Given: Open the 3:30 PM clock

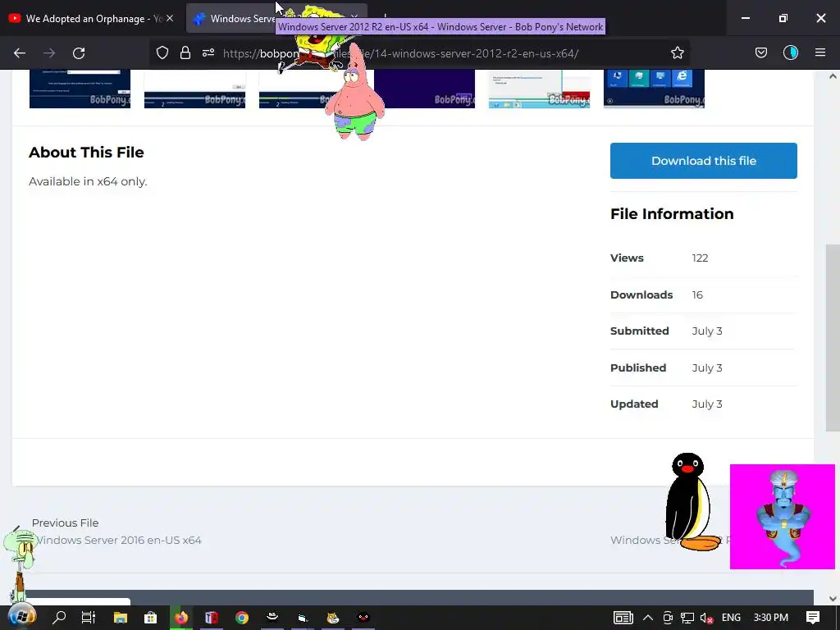Looking at the screenshot, I should pos(771,618).
